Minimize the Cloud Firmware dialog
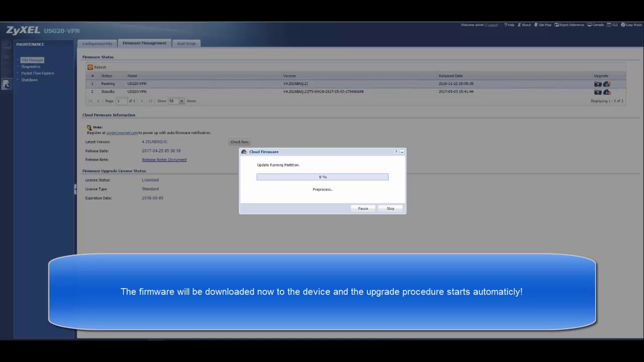The width and height of the screenshot is (644, 362). point(401,152)
